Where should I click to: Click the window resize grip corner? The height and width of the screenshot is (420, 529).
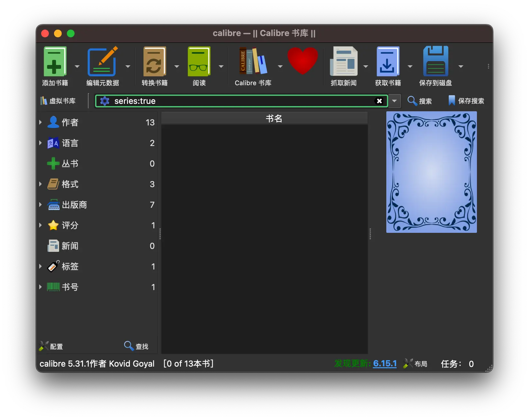(x=489, y=369)
